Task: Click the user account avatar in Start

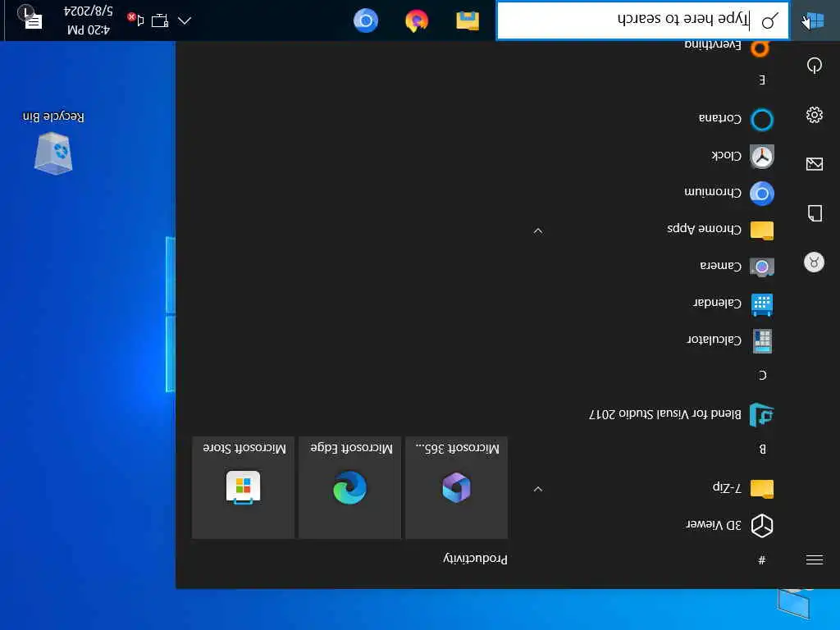Action: tap(815, 262)
